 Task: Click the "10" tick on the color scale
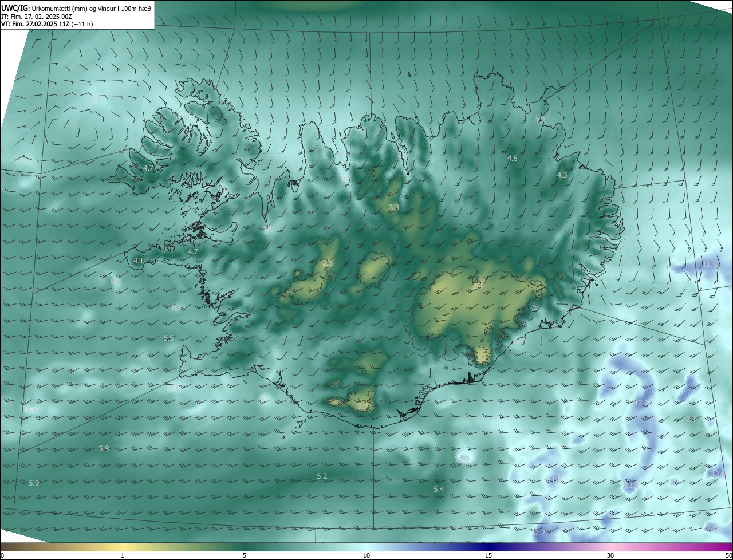pos(366,555)
